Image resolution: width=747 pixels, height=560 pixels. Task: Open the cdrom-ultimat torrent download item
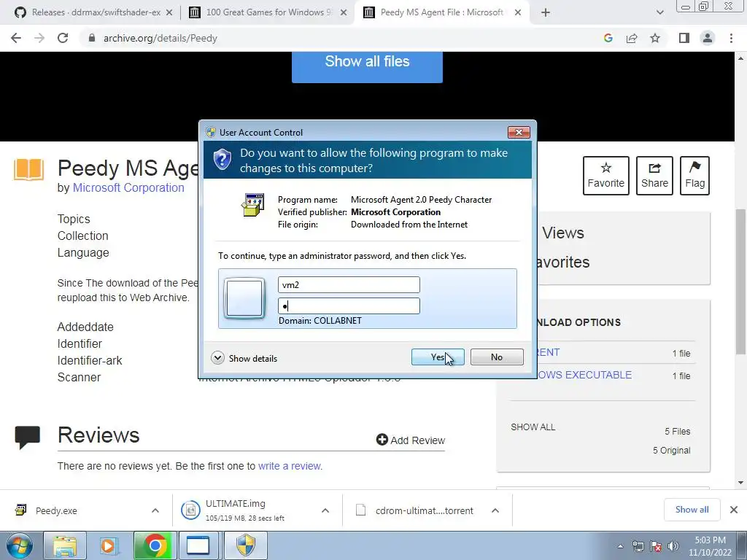click(x=424, y=510)
